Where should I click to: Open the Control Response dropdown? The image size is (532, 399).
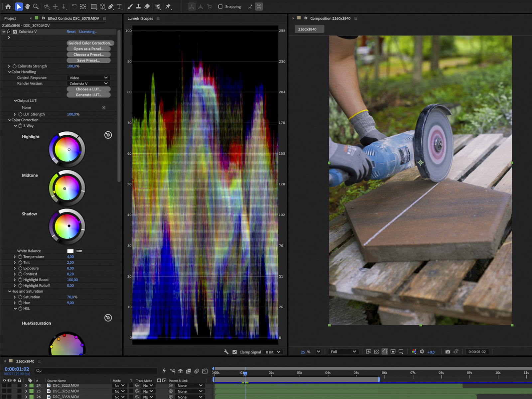88,78
